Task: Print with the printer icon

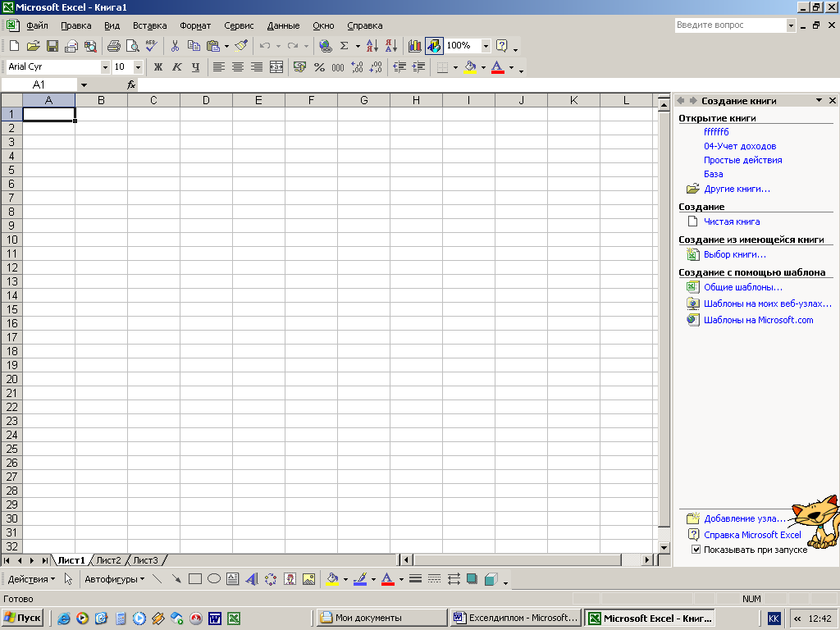Action: pyautogui.click(x=113, y=46)
